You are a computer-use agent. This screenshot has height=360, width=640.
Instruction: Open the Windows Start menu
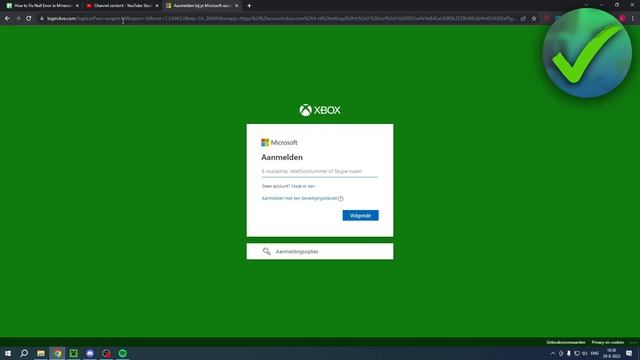click(x=8, y=353)
